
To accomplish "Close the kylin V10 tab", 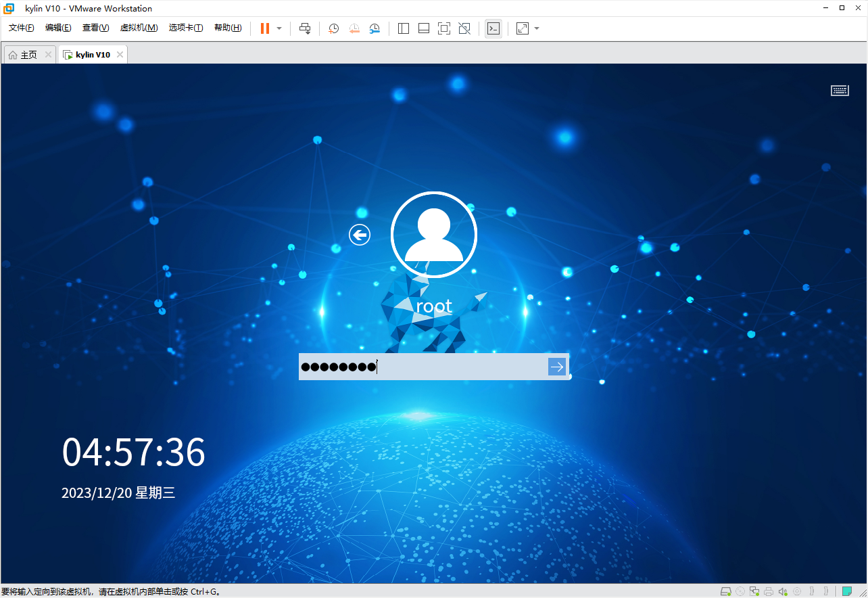I will (x=120, y=55).
